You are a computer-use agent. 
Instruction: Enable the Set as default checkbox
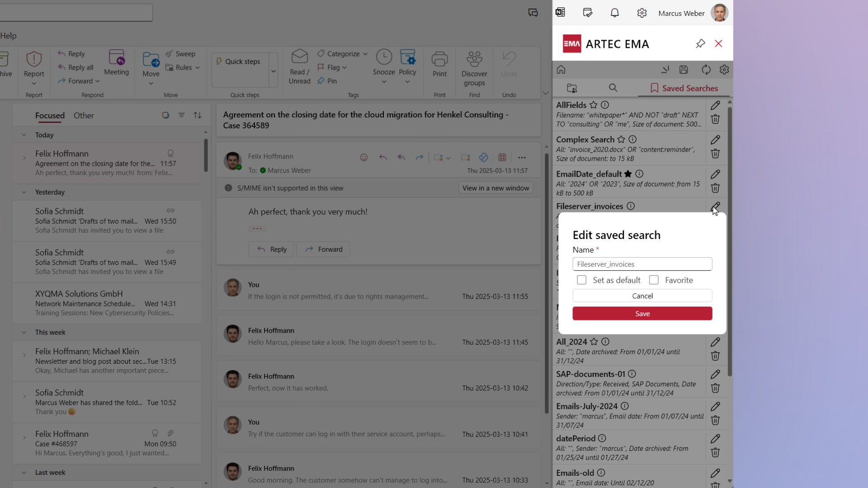(x=582, y=280)
